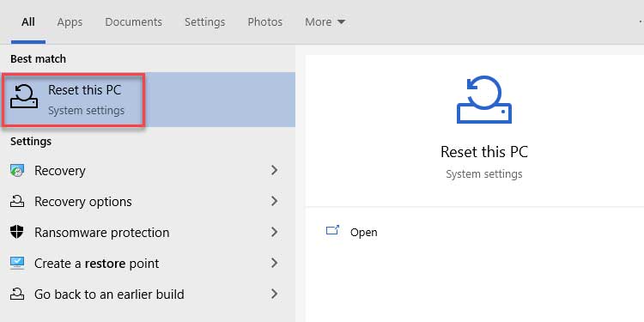This screenshot has height=322, width=644.
Task: Open the More filter dropdown
Action: pos(325,21)
